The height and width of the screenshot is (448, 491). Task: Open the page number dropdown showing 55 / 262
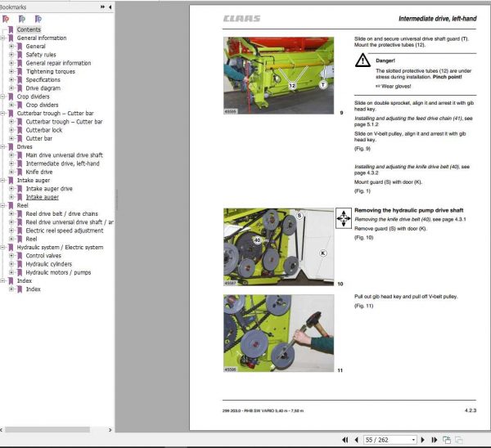click(x=413, y=440)
